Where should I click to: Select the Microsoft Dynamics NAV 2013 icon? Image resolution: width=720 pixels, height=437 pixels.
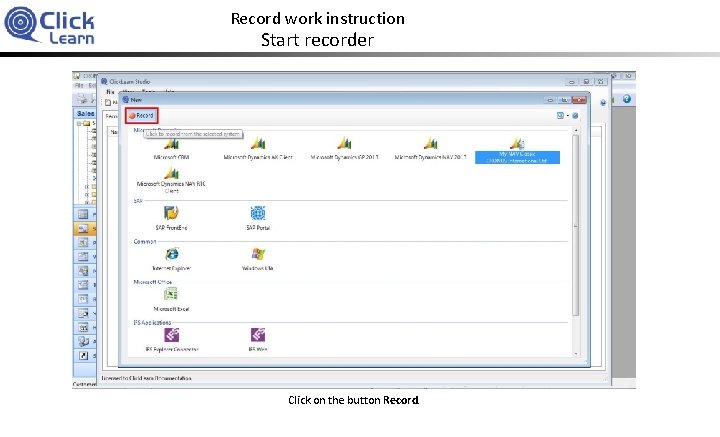click(431, 144)
